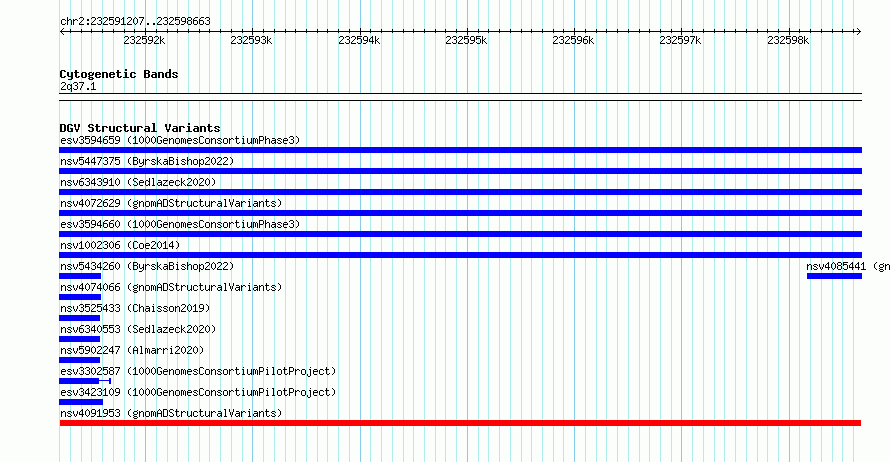Click the 232596k ruler tick label
Viewport: 890px width, 462px height.
click(x=573, y=40)
